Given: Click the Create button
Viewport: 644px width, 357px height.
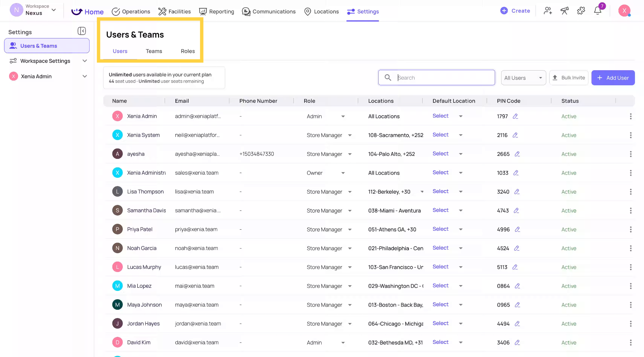Looking at the screenshot, I should coord(515,11).
